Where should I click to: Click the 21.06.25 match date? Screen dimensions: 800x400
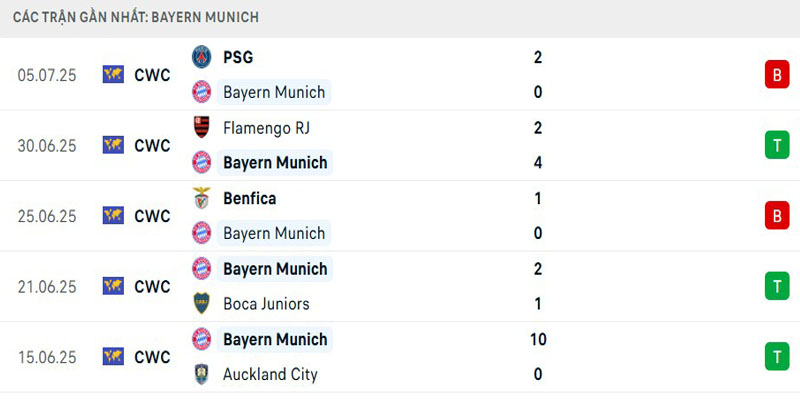pos(47,286)
